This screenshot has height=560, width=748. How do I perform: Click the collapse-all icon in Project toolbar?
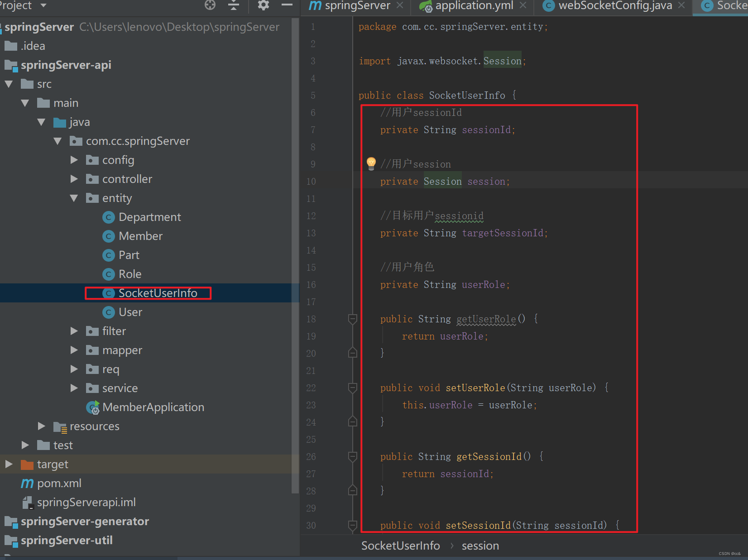tap(233, 5)
